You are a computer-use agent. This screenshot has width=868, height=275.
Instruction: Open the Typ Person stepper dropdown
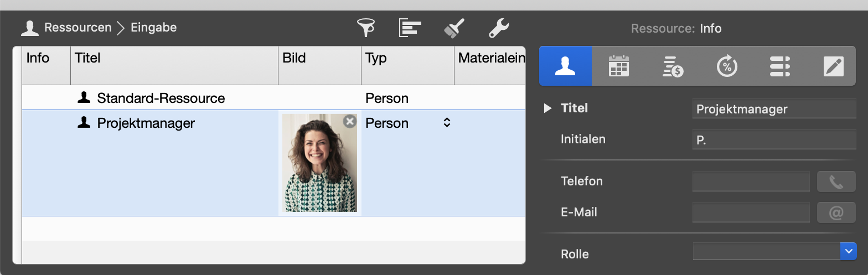447,123
